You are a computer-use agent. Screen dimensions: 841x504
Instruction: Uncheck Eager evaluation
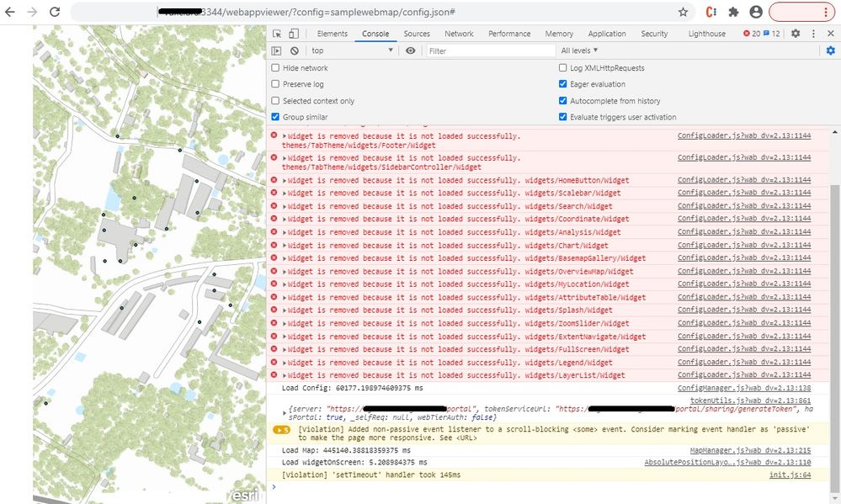[x=562, y=83]
